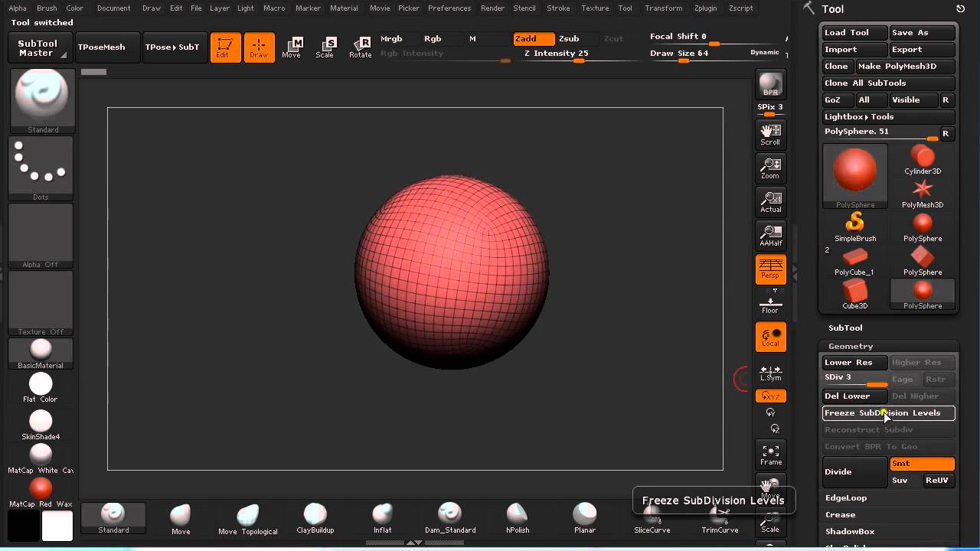Screen dimensions: 980x551
Task: Click Freeze SubDivision Levels
Action: (x=889, y=413)
